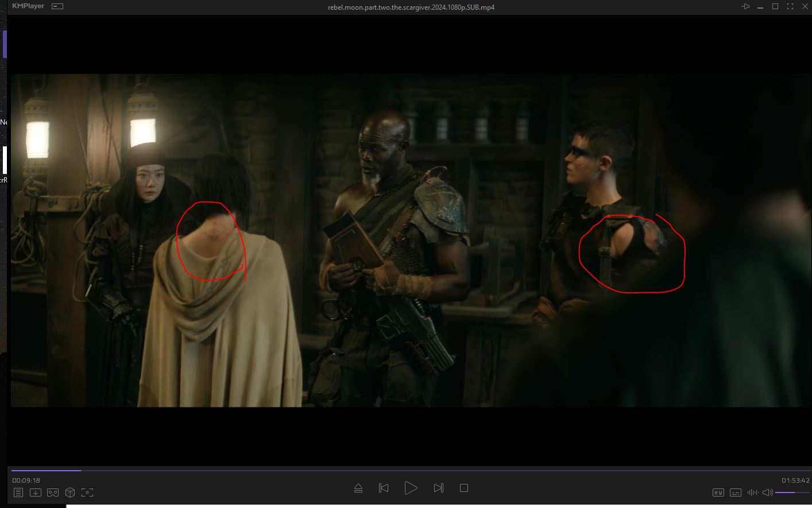This screenshot has height=508, width=812.
Task: Skip to the previous track
Action: tap(384, 488)
